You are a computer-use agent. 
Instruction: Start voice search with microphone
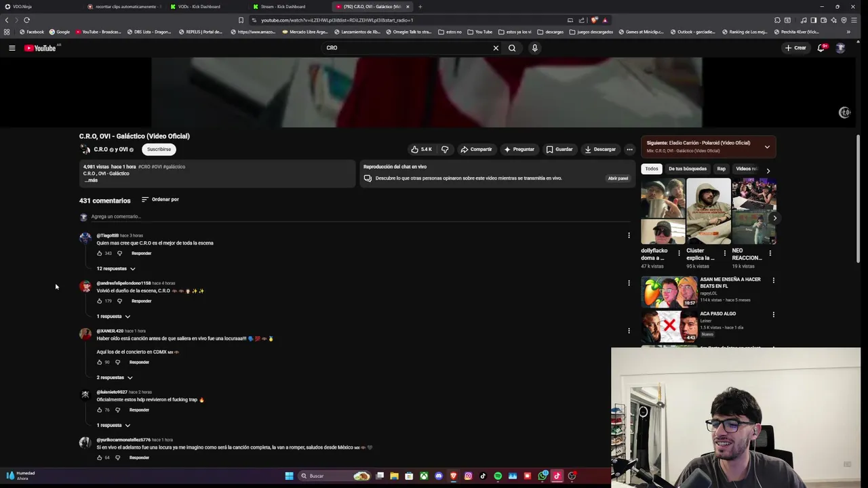pos(534,48)
